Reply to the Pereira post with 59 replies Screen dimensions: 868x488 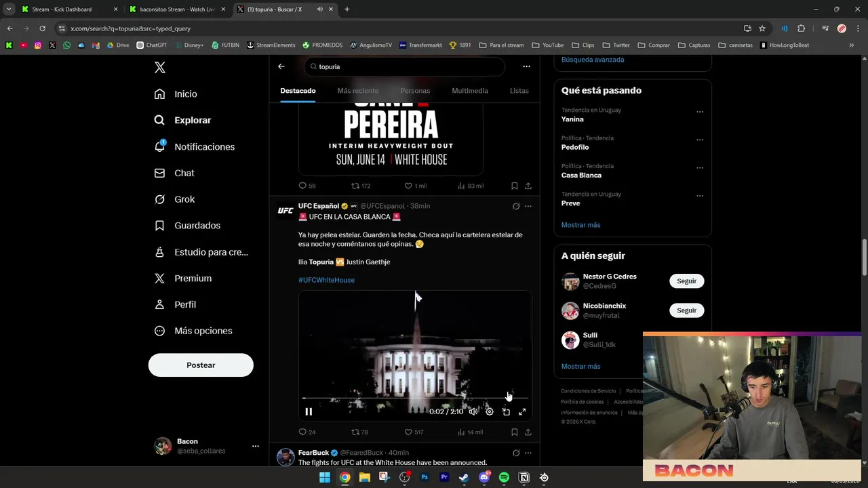307,186
